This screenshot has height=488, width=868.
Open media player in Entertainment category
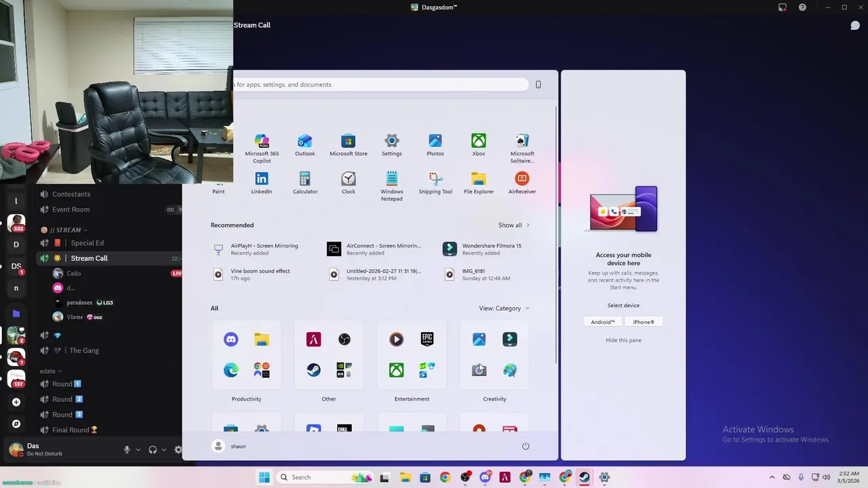coord(397,340)
